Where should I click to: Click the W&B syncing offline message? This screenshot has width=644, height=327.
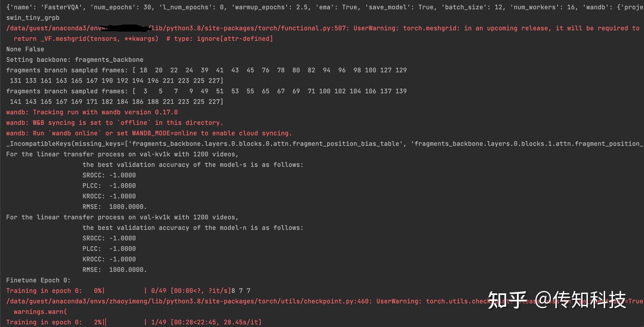(x=114, y=123)
